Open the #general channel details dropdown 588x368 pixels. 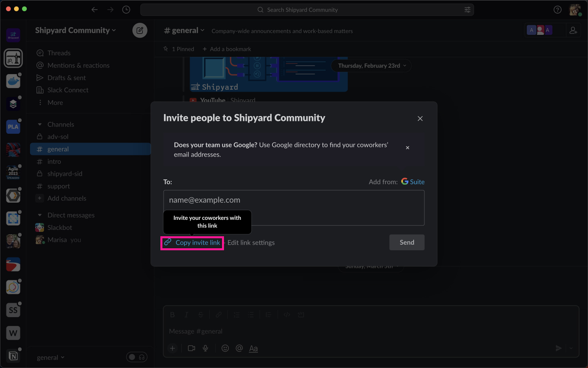coord(184,30)
